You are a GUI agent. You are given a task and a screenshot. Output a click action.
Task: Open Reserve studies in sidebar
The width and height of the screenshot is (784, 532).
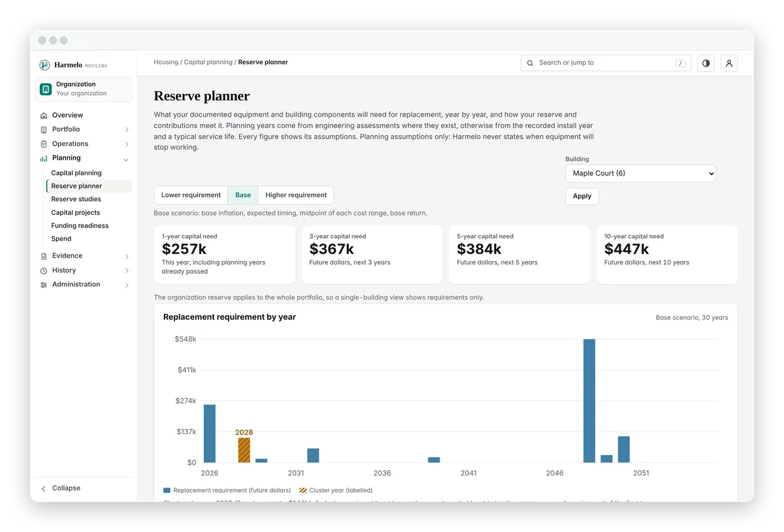76,199
